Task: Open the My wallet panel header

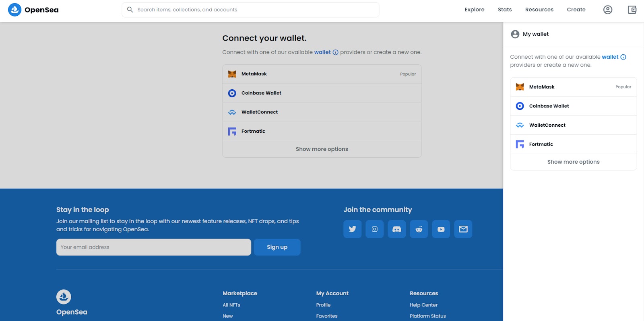Action: [574, 34]
